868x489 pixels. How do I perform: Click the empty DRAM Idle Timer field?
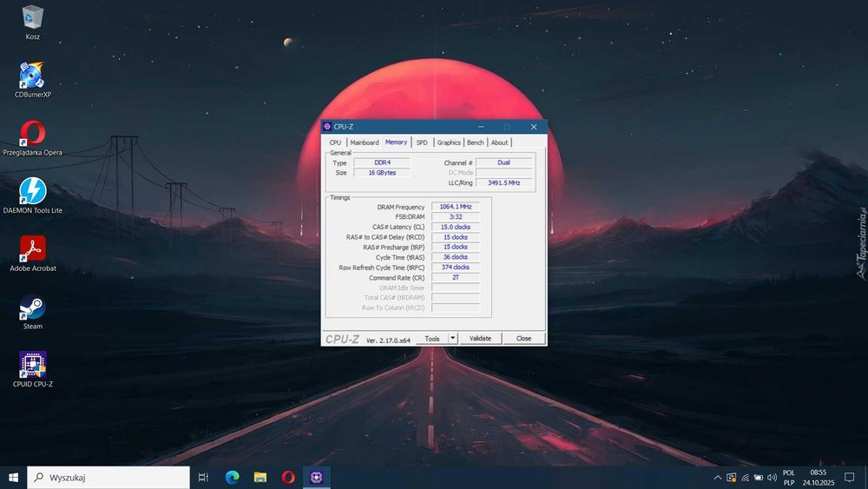click(x=456, y=287)
